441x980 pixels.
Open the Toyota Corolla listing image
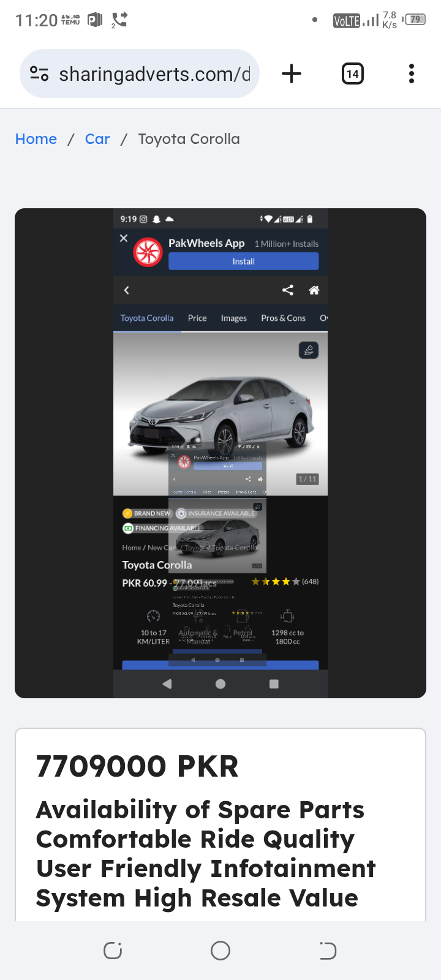(221, 453)
